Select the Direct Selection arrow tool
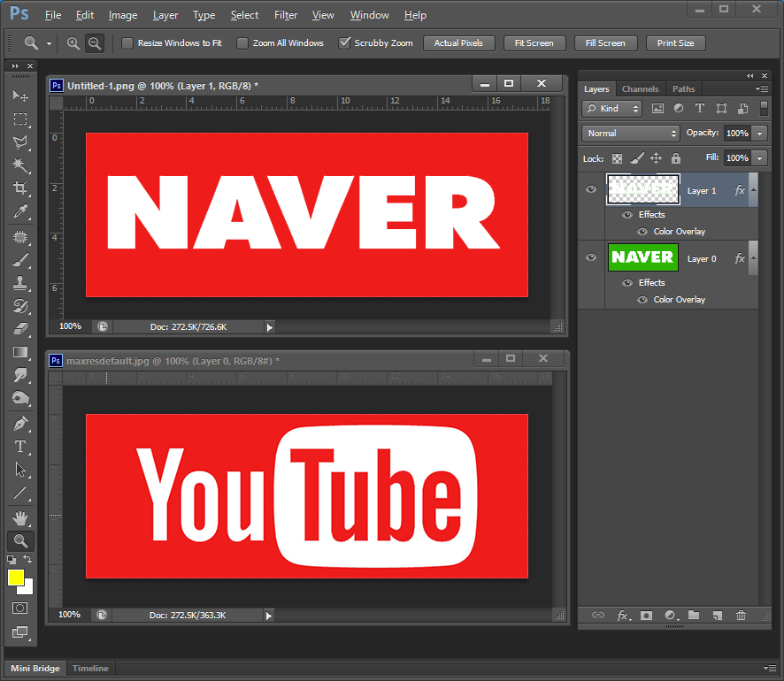Viewport: 784px width, 681px height. pyautogui.click(x=20, y=470)
